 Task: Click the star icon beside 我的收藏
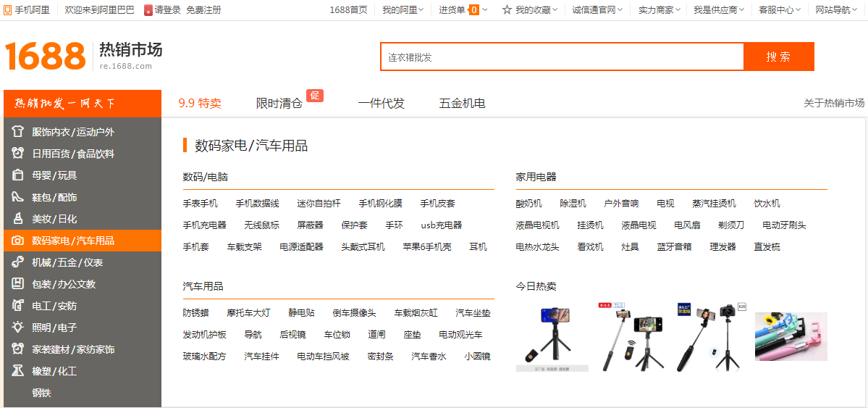click(507, 9)
